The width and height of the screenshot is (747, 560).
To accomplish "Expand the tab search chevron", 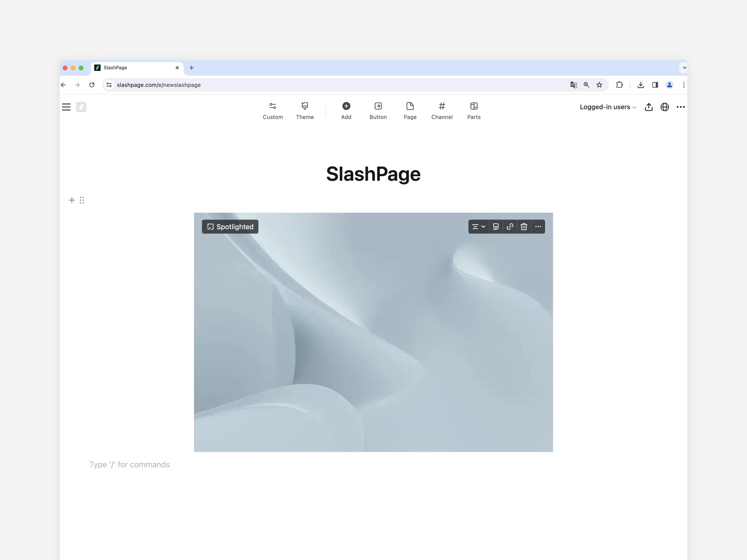I will click(684, 68).
